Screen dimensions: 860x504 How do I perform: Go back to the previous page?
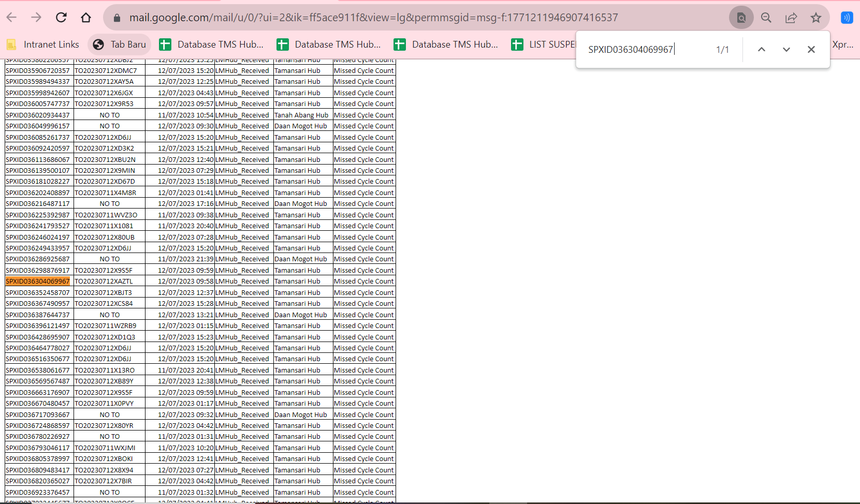tap(11, 18)
